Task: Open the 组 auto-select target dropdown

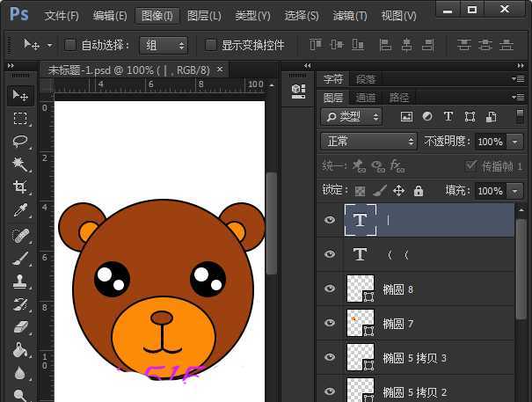Action: tap(164, 45)
